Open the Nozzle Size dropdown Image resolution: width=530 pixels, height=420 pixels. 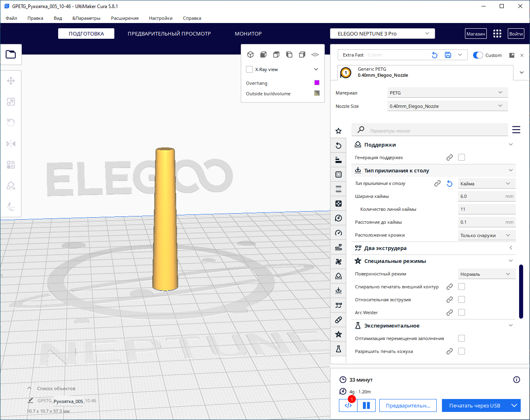click(447, 106)
